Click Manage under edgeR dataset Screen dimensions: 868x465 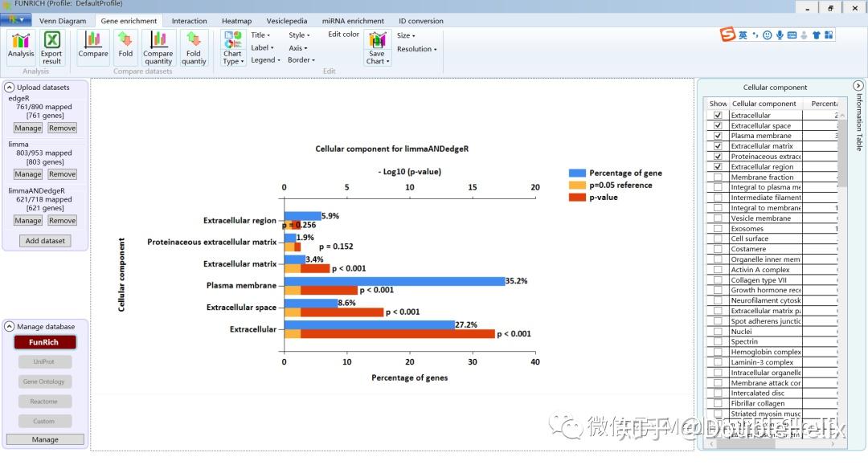pyautogui.click(x=27, y=128)
